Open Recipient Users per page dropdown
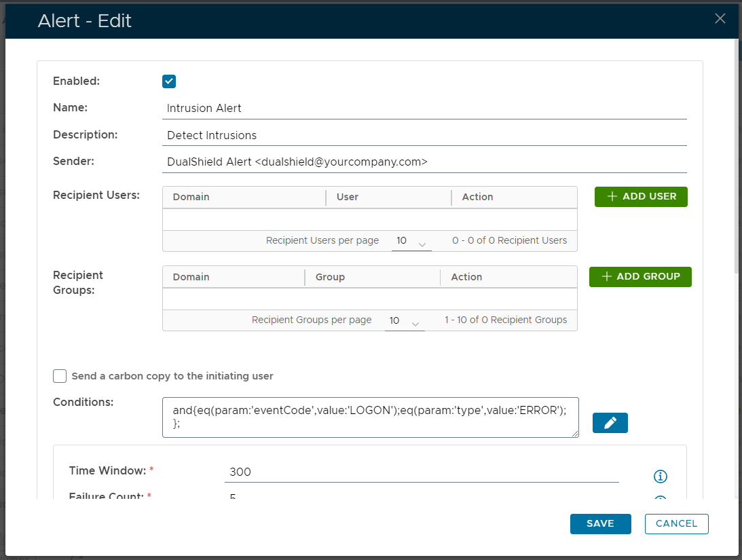 pyautogui.click(x=411, y=242)
